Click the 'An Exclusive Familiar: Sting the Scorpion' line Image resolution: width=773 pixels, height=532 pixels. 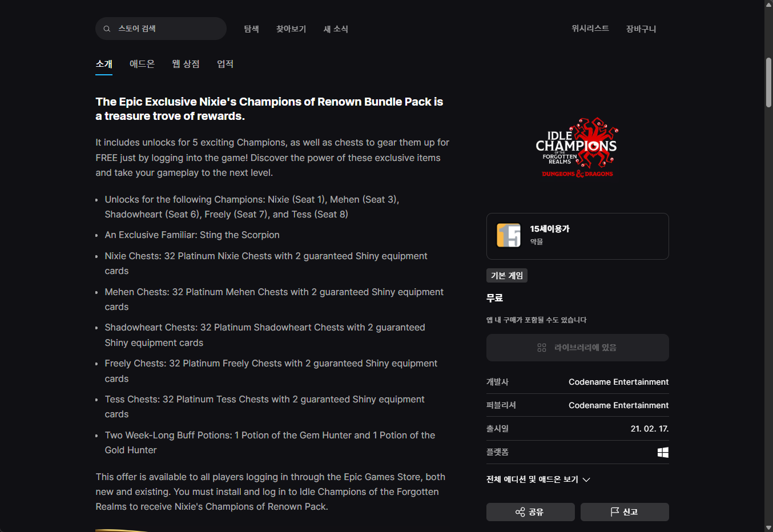tap(192, 235)
